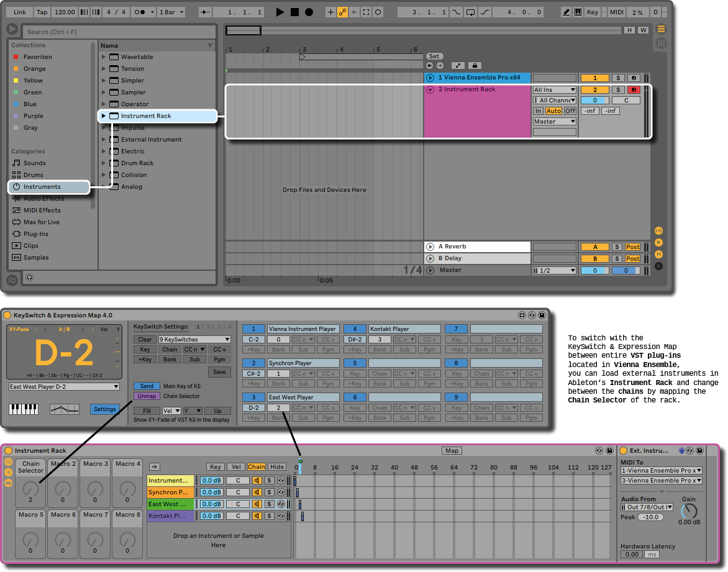728x572 pixels.
Task: Toggle the Automation Arm button in transport
Action: [x=343, y=12]
